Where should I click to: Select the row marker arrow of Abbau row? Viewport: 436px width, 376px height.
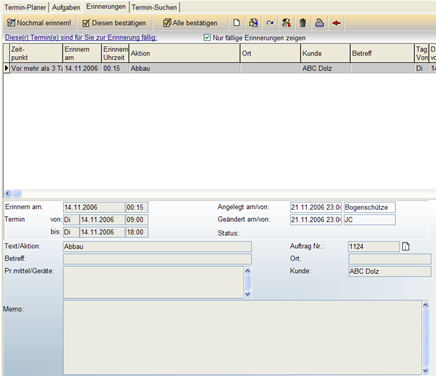tap(6, 68)
